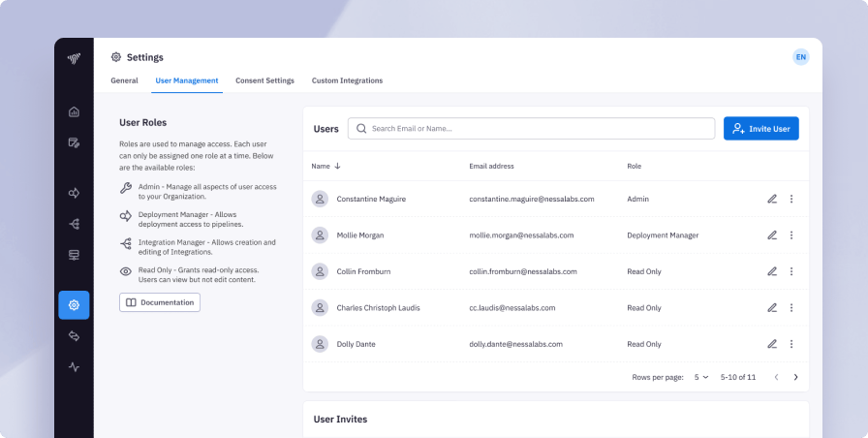Edit Dolly Dante with the pencil icon
Viewport: 868px width, 438px height.
(x=772, y=344)
